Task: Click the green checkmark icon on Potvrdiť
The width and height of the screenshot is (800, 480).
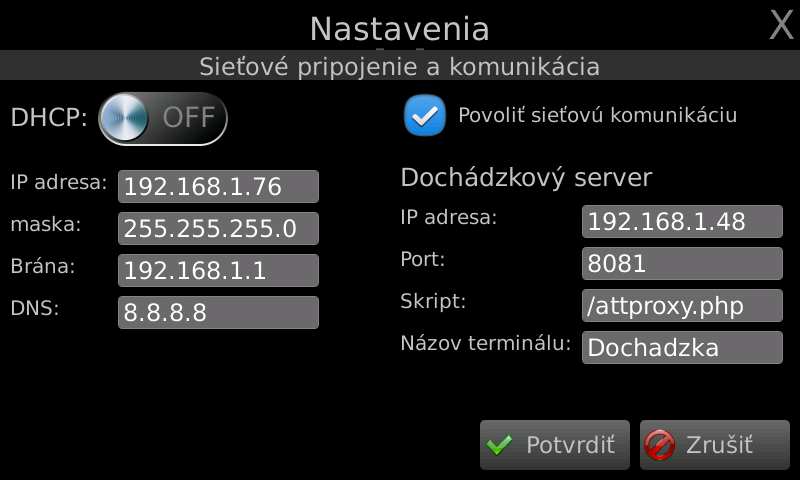Action: (x=499, y=445)
